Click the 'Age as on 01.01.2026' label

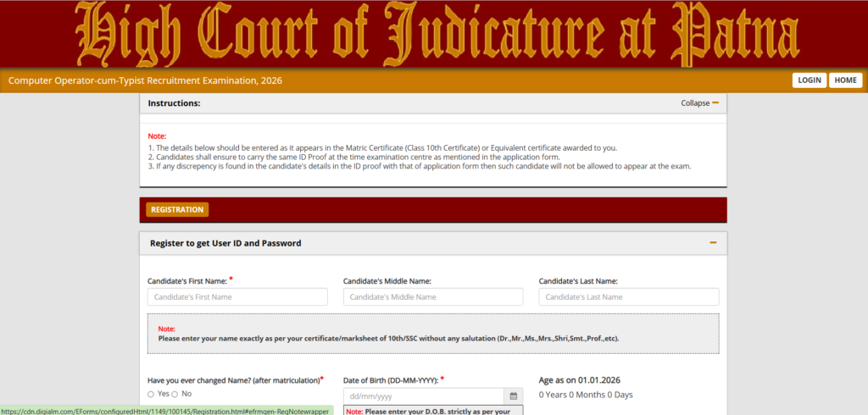point(579,380)
